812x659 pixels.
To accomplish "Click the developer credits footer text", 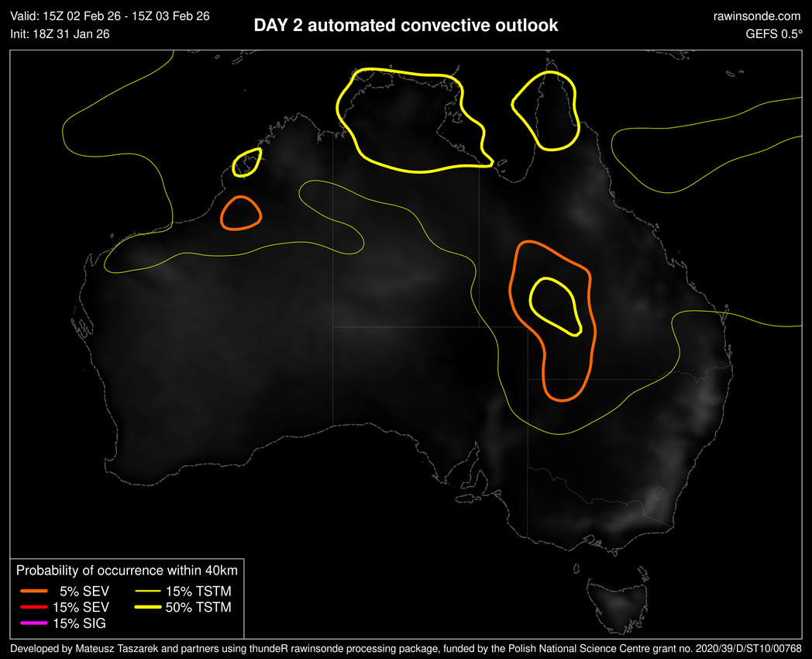I will [x=406, y=648].
